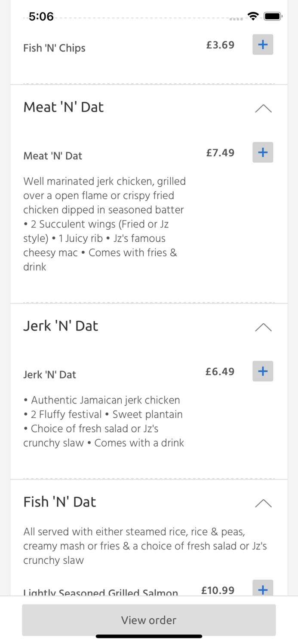This screenshot has height=644, width=298.
Task: Tap the Wi-Fi status icon
Action: [x=253, y=16]
